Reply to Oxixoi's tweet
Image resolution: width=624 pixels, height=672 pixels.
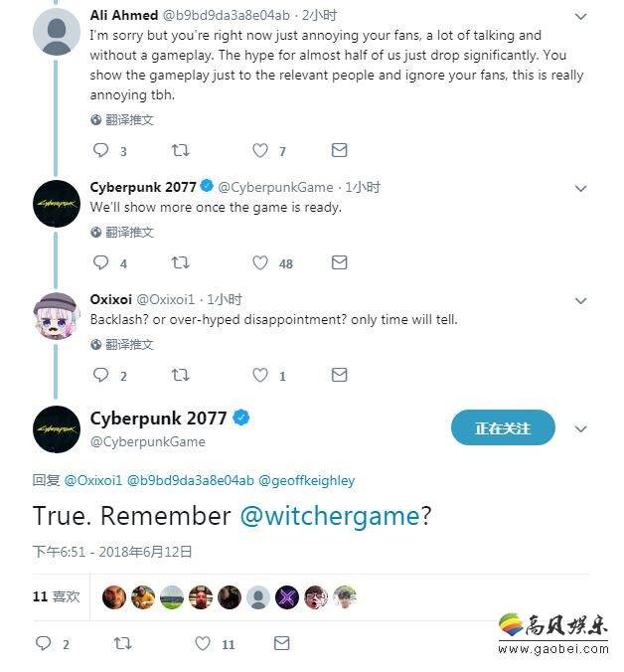(x=100, y=375)
